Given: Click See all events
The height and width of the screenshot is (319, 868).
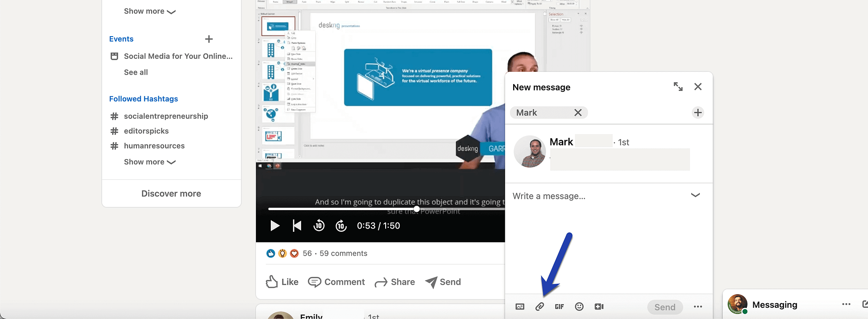Looking at the screenshot, I should point(136,72).
